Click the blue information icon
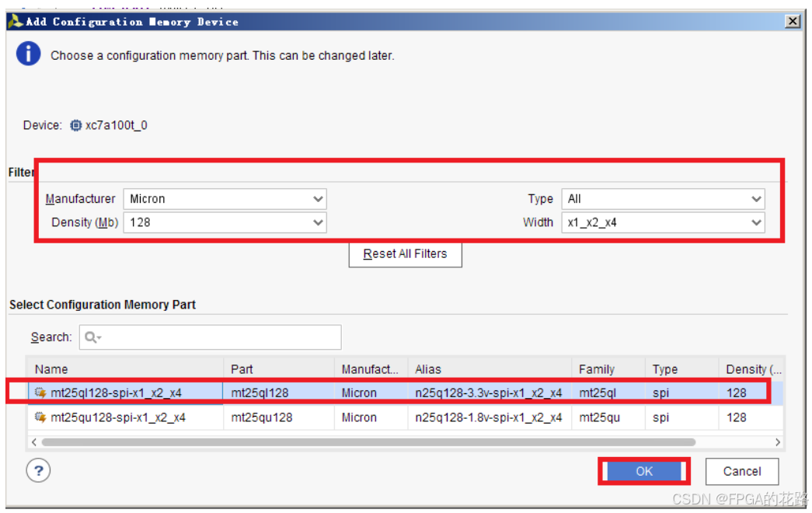Image resolution: width=812 pixels, height=513 pixels. pos(28,54)
